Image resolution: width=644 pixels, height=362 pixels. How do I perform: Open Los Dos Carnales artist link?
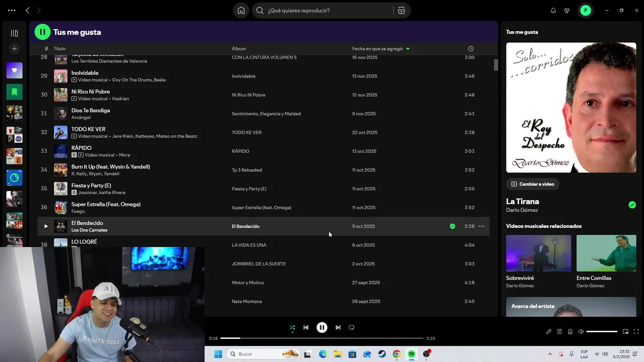pyautogui.click(x=89, y=230)
